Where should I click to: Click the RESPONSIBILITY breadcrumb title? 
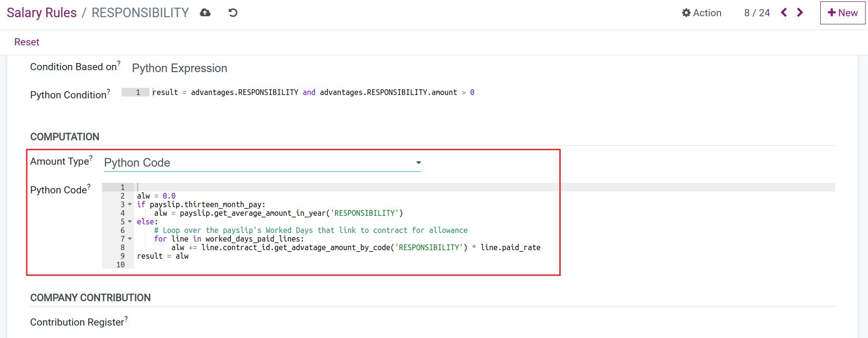[140, 13]
